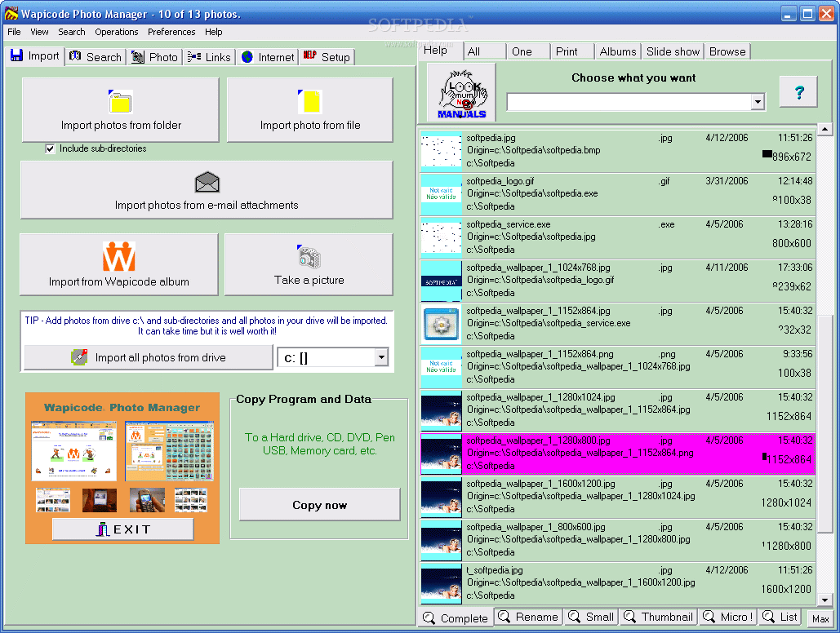Click the magnifier icon beside Small view
The width and height of the screenshot is (840, 633).
coord(575,617)
